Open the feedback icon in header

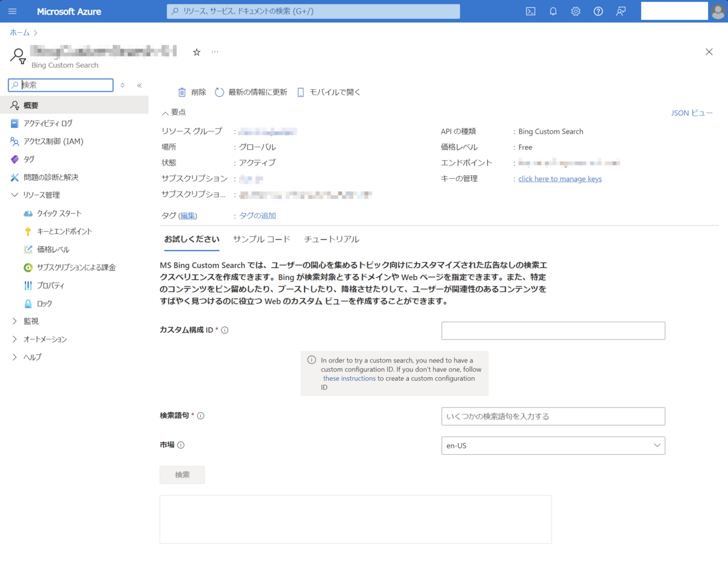pos(621,12)
